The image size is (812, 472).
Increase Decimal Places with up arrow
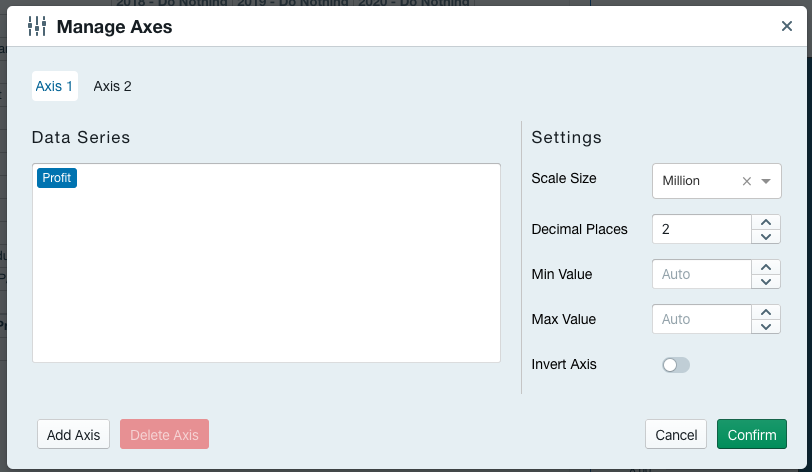pos(765,222)
